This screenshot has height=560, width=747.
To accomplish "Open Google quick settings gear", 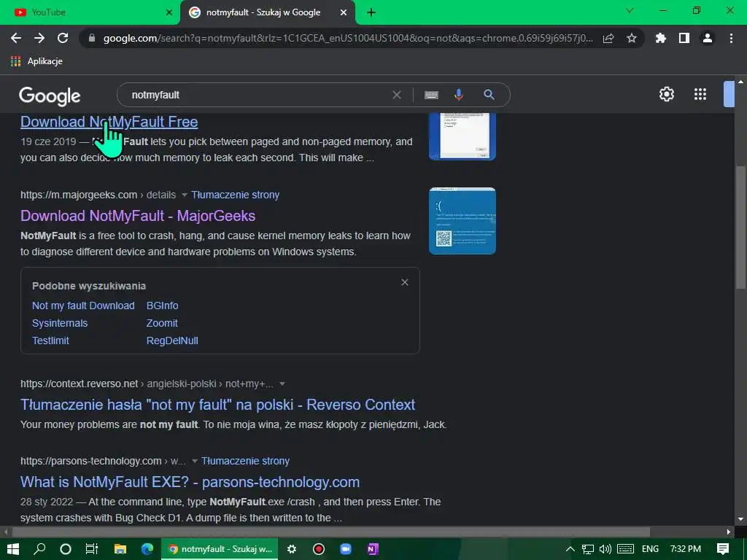I will (667, 94).
